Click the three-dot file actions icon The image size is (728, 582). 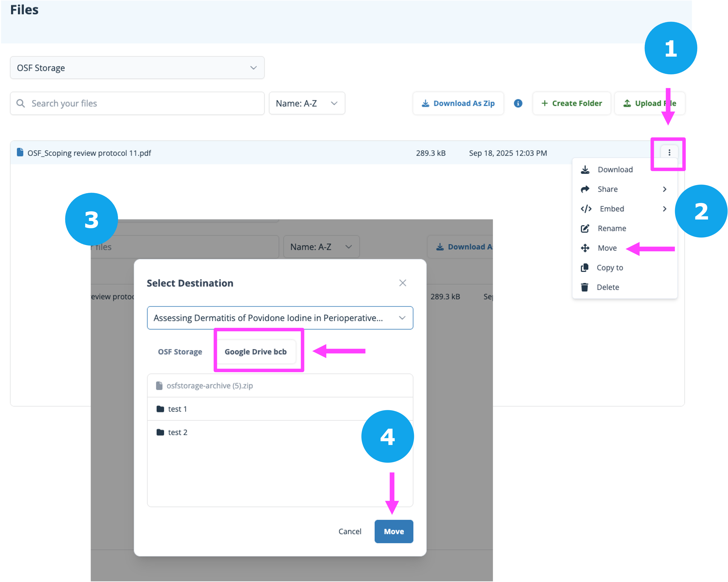point(669,153)
